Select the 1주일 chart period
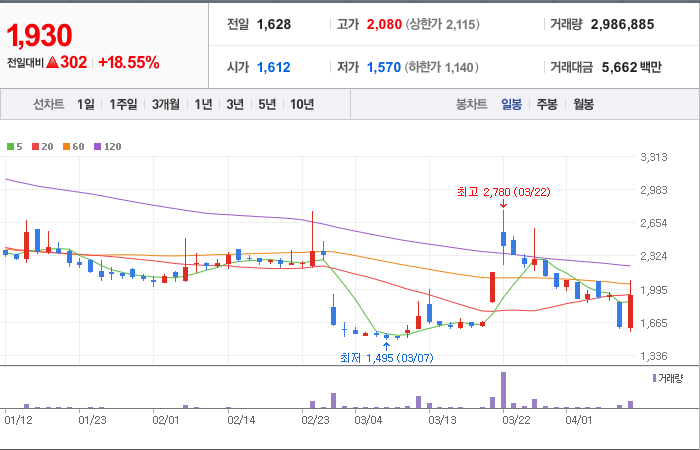The image size is (700, 450). click(x=123, y=104)
